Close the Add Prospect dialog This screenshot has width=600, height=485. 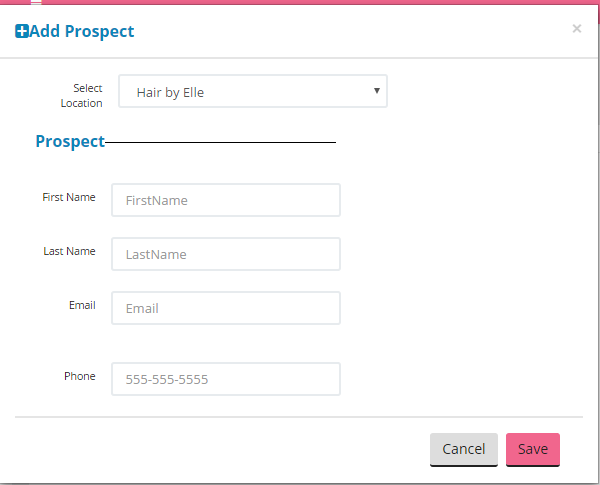click(x=576, y=29)
